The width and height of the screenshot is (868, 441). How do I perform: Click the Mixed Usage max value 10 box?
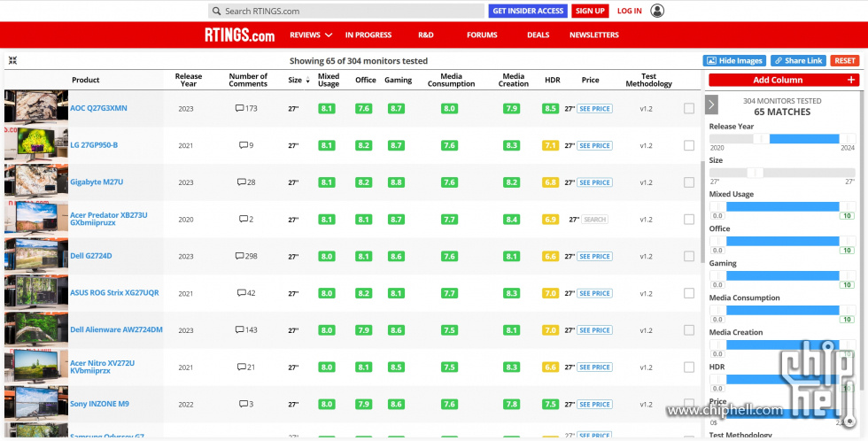point(847,216)
